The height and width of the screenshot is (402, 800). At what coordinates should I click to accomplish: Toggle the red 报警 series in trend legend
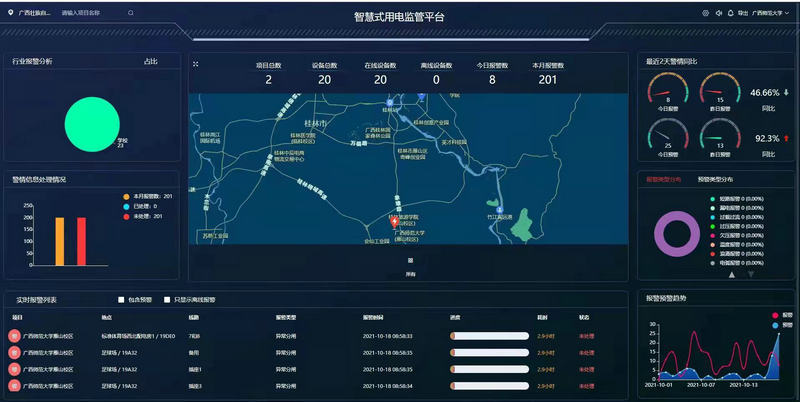pos(783,316)
